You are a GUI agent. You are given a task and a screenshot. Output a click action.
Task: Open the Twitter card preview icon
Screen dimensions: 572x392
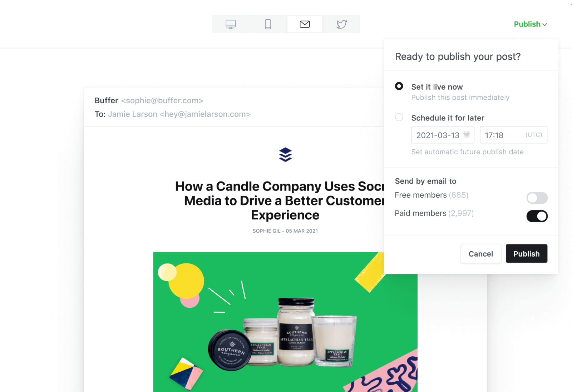point(342,24)
